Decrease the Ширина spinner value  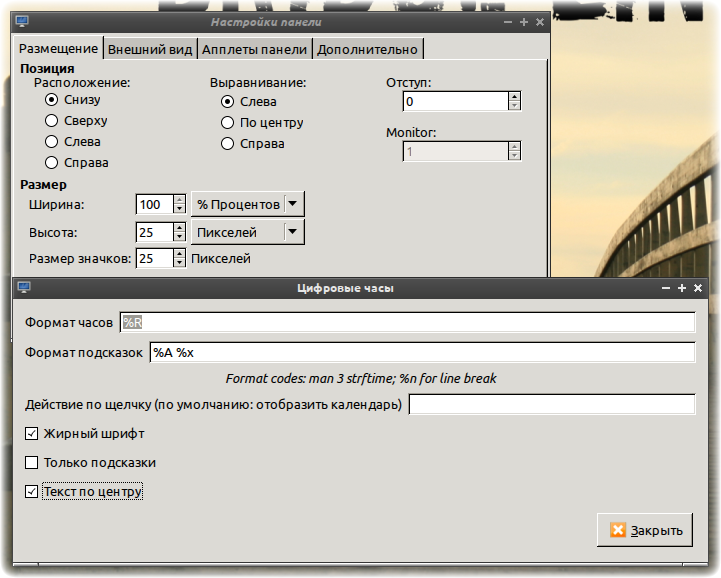coord(179,209)
